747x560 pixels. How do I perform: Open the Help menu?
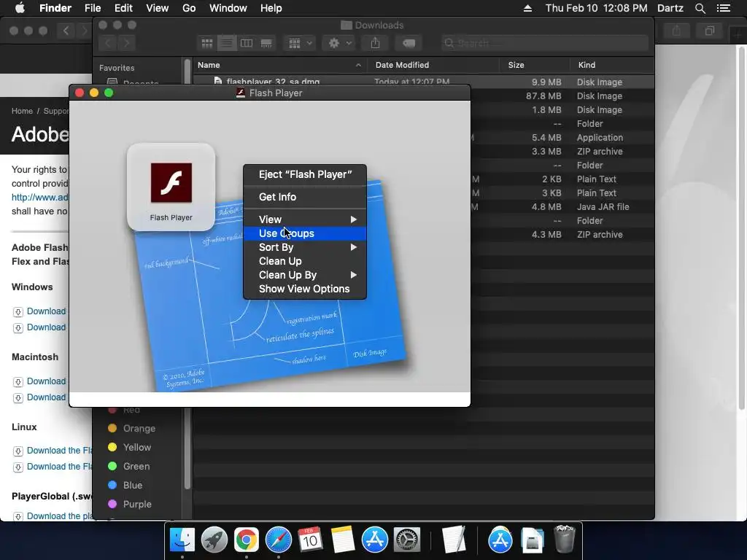(271, 8)
